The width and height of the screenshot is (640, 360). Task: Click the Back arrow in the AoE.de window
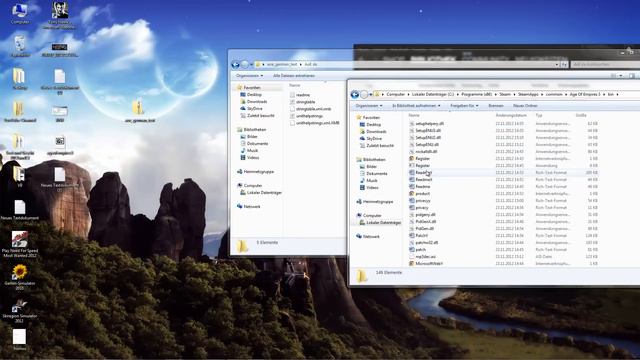235,64
